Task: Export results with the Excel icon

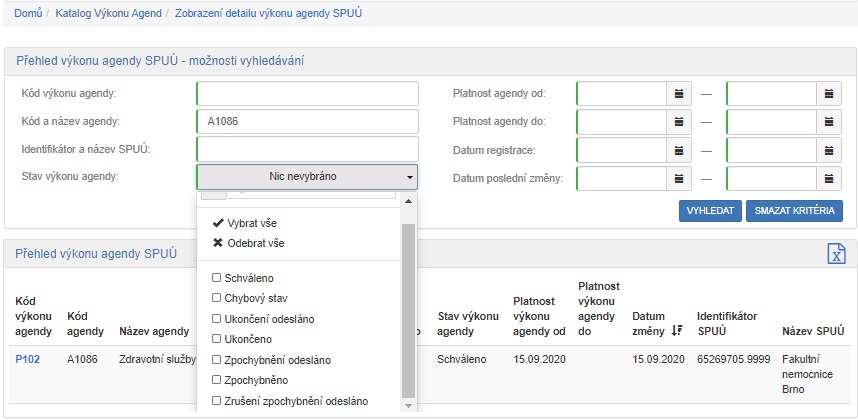Action: pos(836,254)
